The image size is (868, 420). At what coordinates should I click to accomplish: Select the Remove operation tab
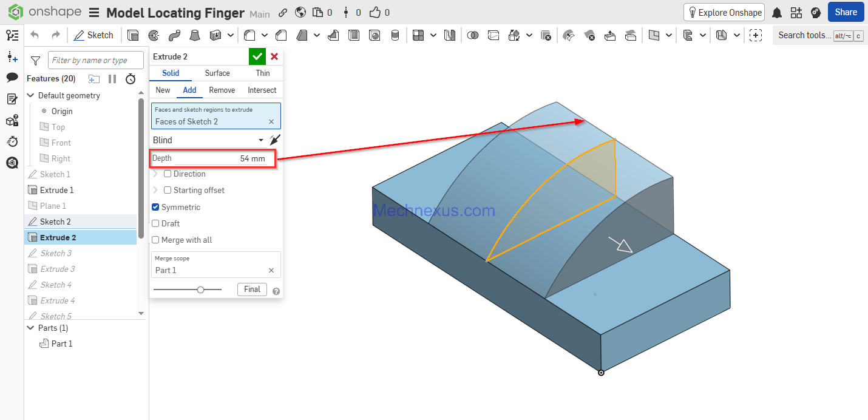(x=222, y=90)
